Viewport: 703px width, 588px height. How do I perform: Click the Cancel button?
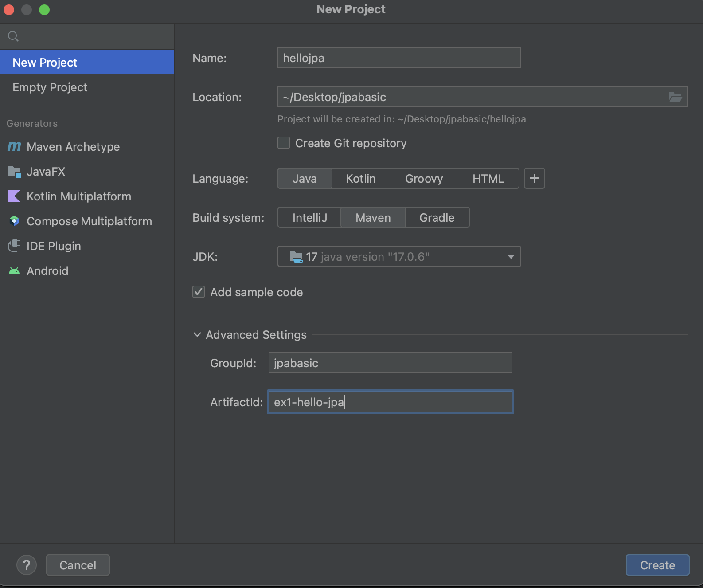(78, 565)
